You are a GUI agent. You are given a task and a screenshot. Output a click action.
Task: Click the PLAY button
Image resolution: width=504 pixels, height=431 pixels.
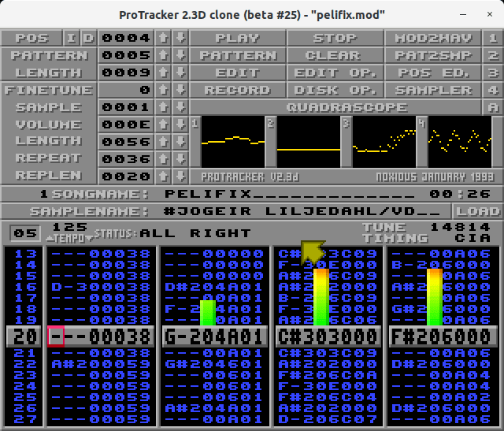[x=238, y=38]
